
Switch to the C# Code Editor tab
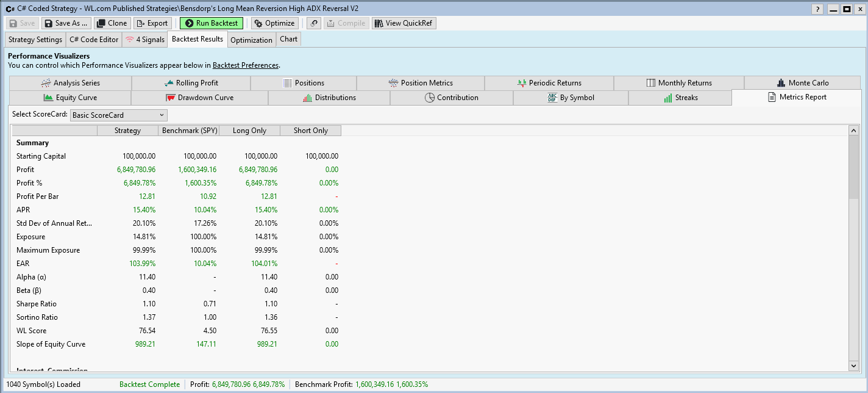coord(94,40)
